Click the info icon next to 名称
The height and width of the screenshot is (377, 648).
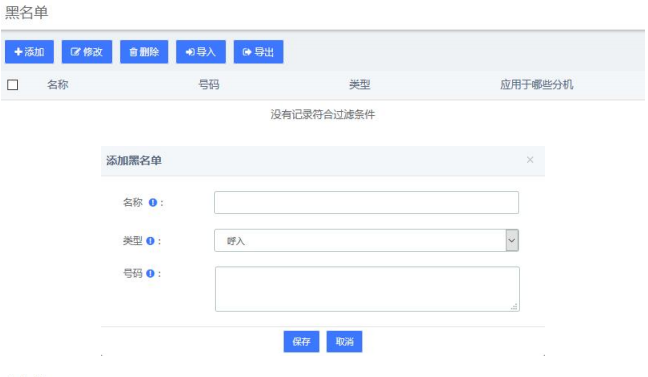coord(153,203)
